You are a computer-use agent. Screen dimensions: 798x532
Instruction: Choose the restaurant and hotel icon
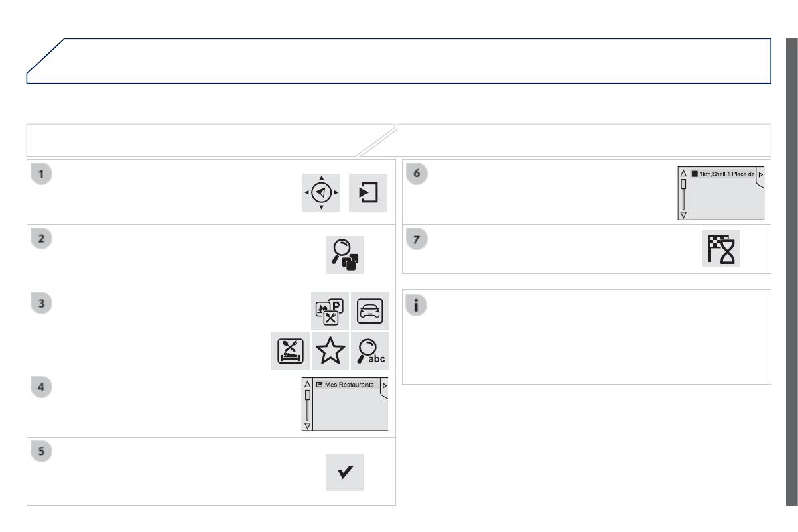(x=290, y=351)
